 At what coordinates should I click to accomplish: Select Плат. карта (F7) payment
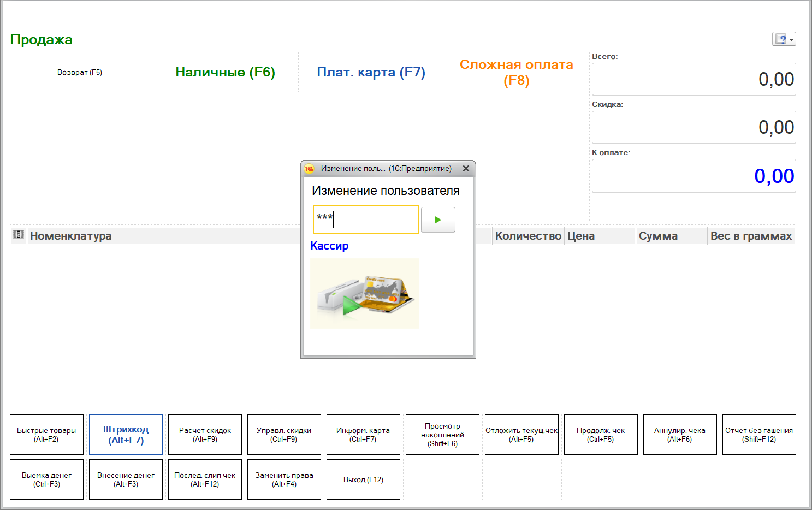(371, 72)
